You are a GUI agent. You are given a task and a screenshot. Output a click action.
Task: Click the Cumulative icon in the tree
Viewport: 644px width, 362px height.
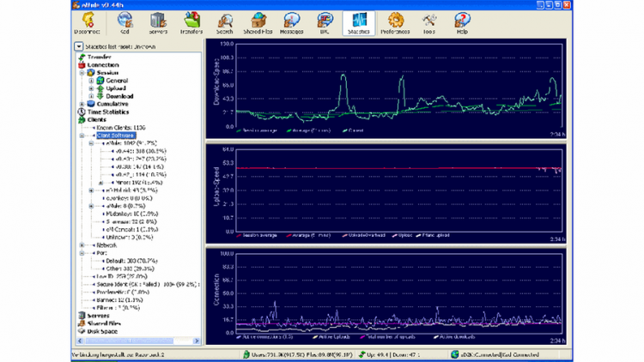(x=91, y=104)
